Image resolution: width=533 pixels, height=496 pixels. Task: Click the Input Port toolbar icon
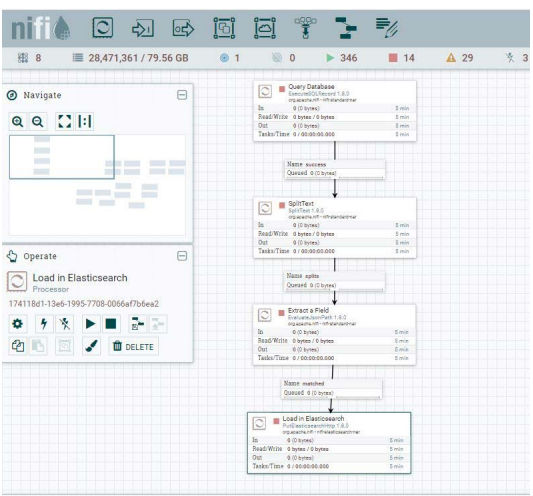pyautogui.click(x=143, y=28)
